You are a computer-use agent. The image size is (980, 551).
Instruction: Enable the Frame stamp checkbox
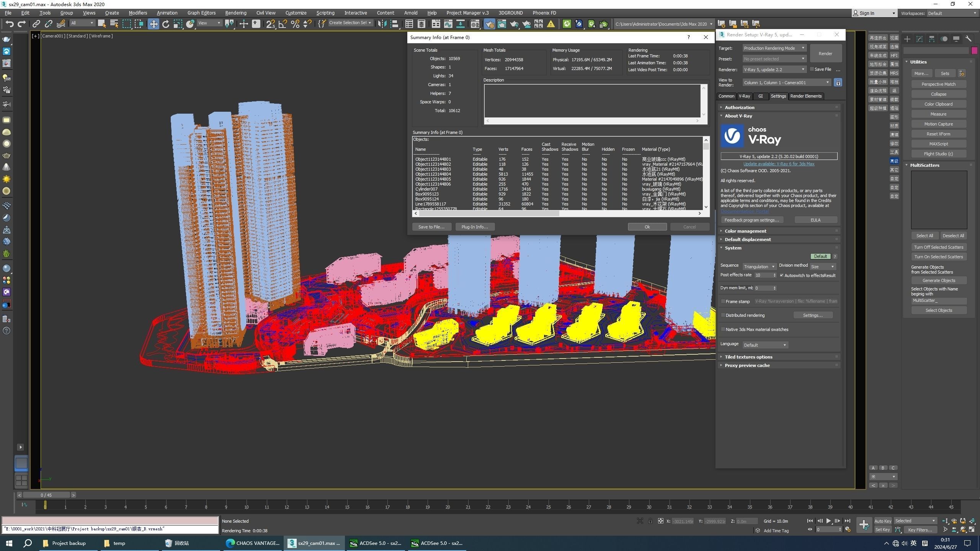723,302
